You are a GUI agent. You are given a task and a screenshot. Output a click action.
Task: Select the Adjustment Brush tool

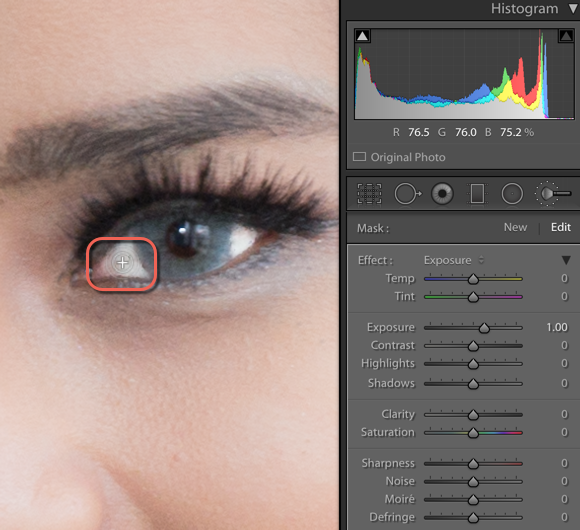tap(553, 193)
